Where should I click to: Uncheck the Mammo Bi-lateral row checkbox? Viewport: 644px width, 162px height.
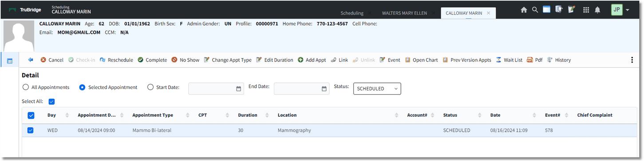31,130
